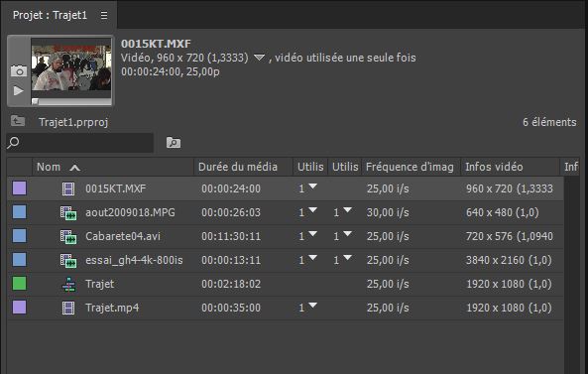Click the Durée du média column header
This screenshot has height=374, width=588.
point(238,167)
